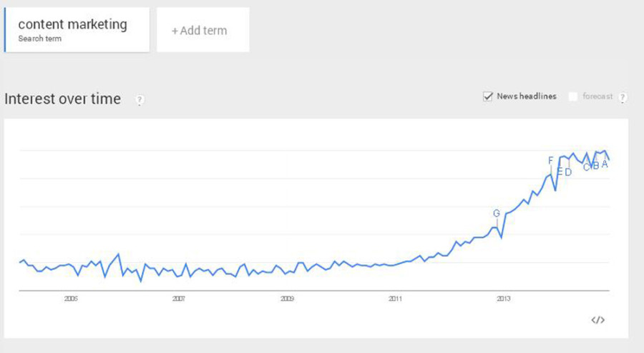644x353 pixels.
Task: Select news headline marker G
Action: (x=496, y=213)
